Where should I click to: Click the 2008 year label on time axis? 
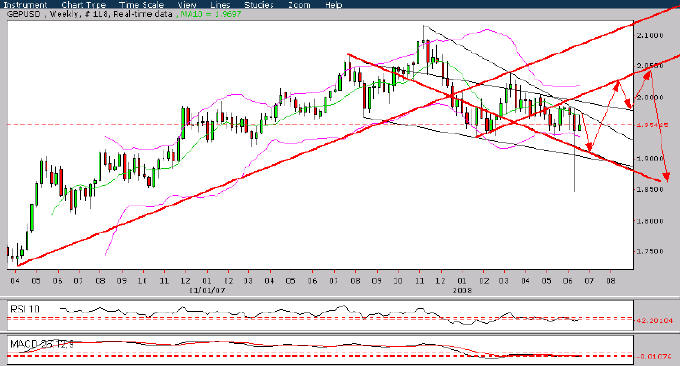(x=462, y=290)
